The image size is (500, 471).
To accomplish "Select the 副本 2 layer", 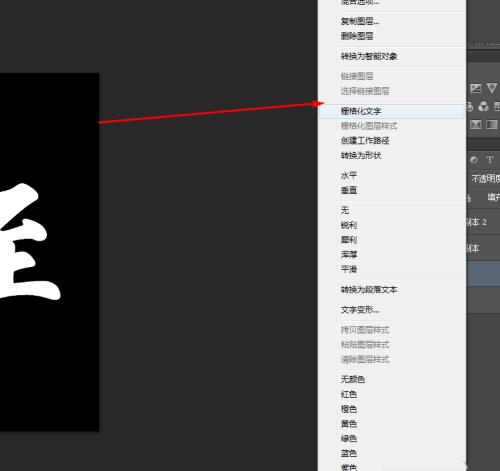I will pyautogui.click(x=483, y=222).
